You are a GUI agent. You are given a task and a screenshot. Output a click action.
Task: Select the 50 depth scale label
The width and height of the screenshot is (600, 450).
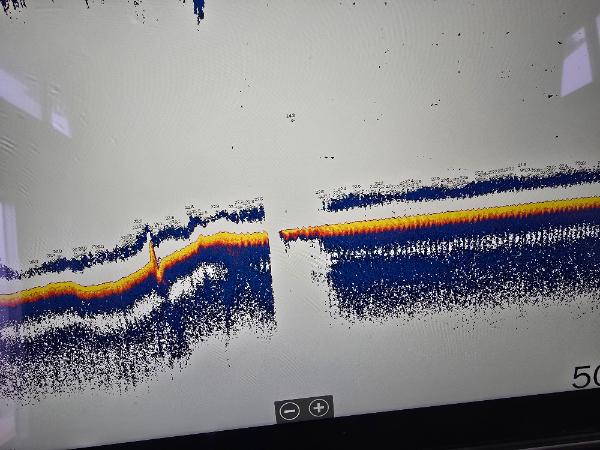click(585, 377)
